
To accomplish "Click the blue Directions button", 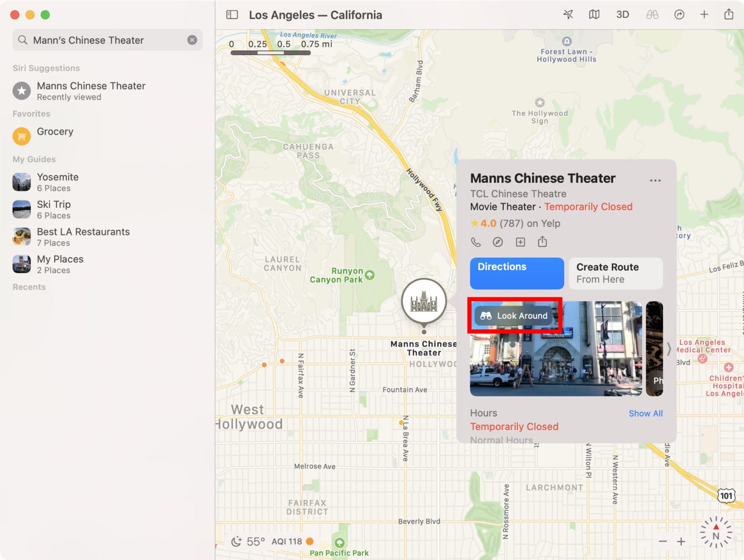I will pos(516,273).
